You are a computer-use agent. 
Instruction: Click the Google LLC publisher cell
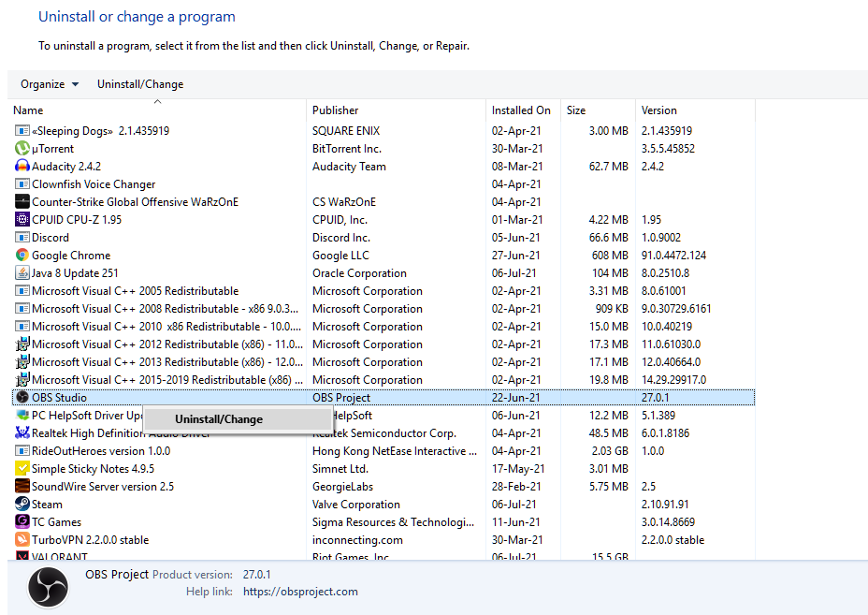[x=340, y=256]
